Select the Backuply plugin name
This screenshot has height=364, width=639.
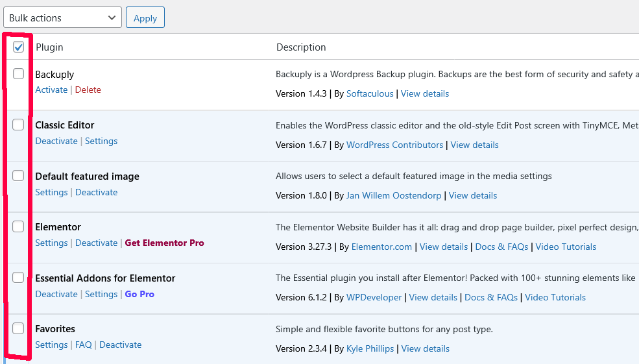click(54, 75)
